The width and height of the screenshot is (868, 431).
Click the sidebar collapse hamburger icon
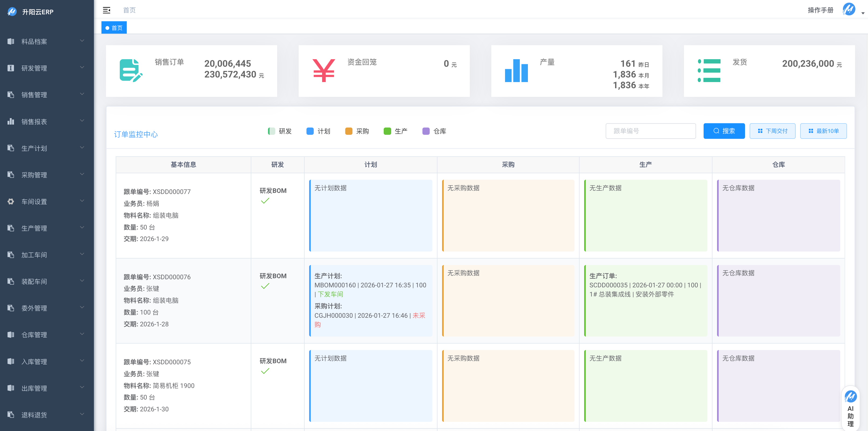pos(107,10)
